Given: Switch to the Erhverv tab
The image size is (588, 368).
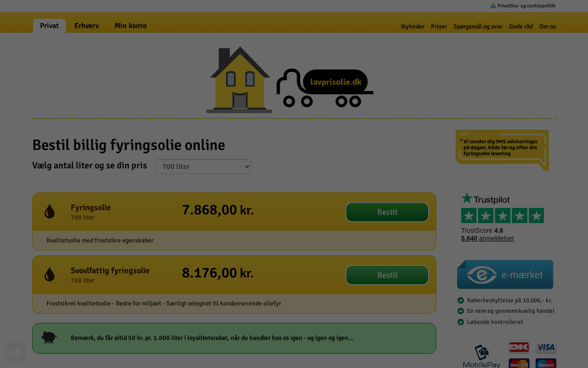Looking at the screenshot, I should coord(87,26).
